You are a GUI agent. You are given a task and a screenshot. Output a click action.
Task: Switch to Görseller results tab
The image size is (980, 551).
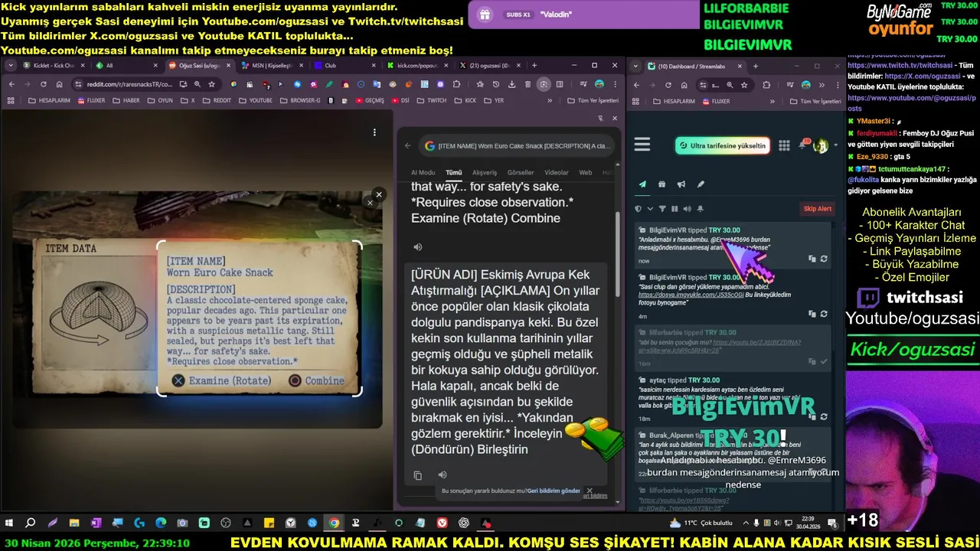521,172
